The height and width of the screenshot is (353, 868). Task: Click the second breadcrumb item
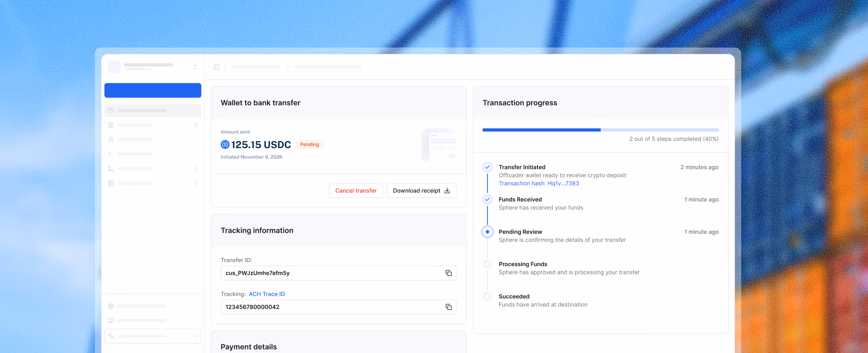(x=329, y=67)
